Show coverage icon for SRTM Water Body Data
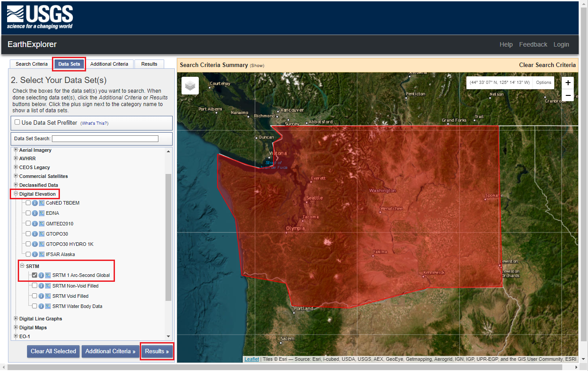This screenshot has width=588, height=371. point(48,306)
